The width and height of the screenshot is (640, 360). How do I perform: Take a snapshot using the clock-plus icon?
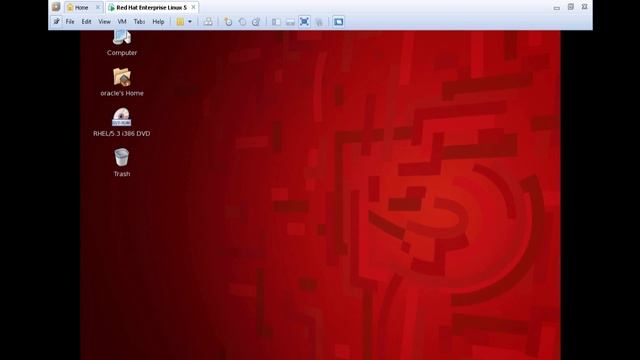pos(228,22)
